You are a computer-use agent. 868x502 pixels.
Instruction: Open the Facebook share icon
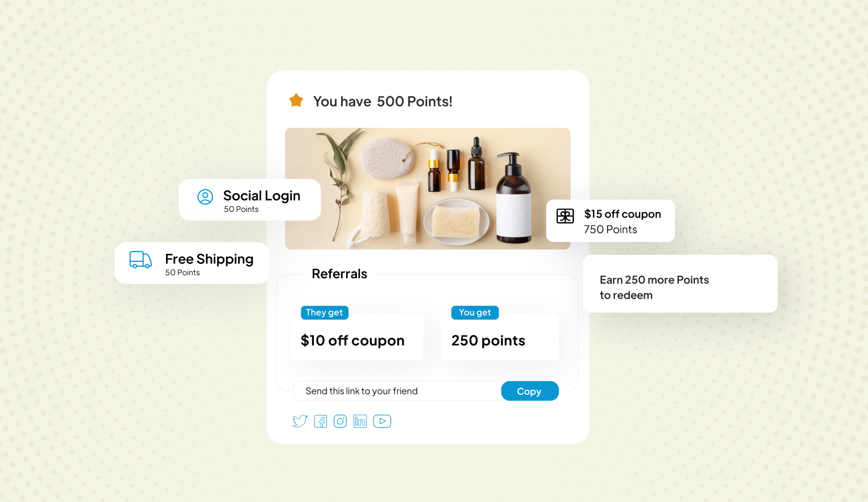[321, 422]
